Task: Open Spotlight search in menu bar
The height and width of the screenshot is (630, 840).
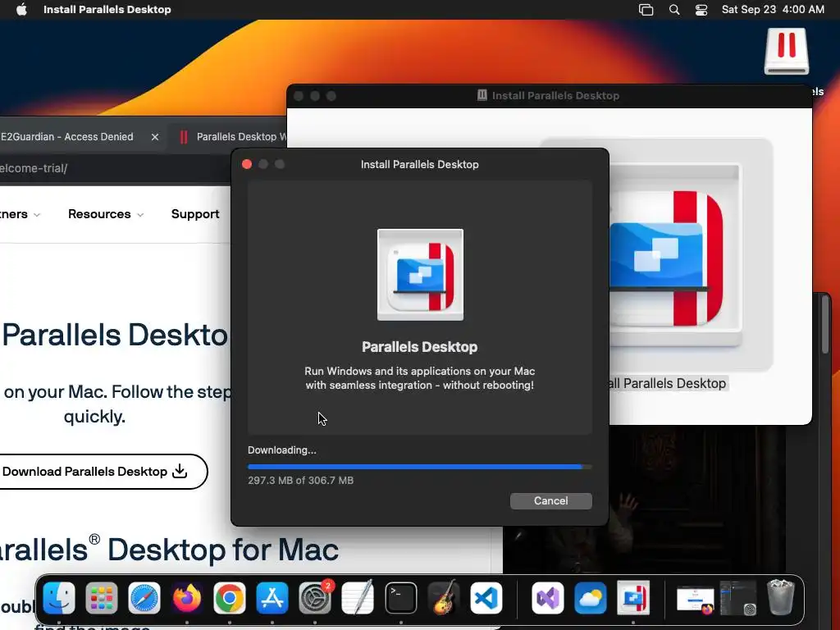Action: pos(674,10)
